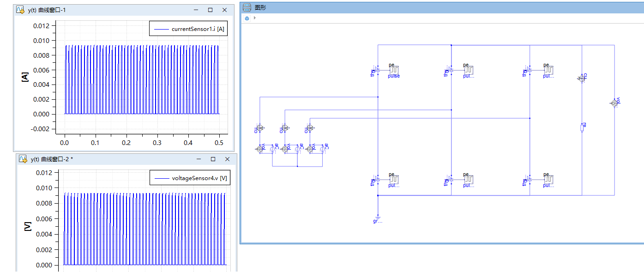Click the [V] y-axis label
Viewport: 644px width, 272px height.
(x=27, y=226)
